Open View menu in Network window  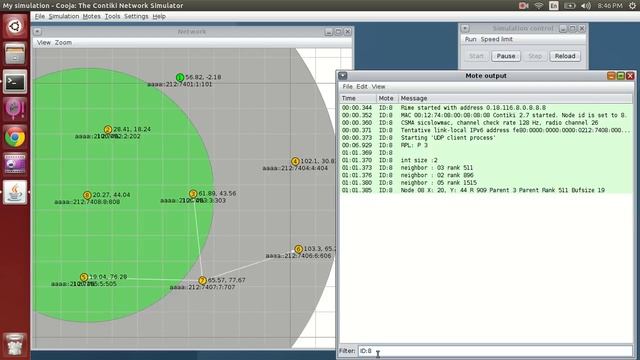(44, 42)
